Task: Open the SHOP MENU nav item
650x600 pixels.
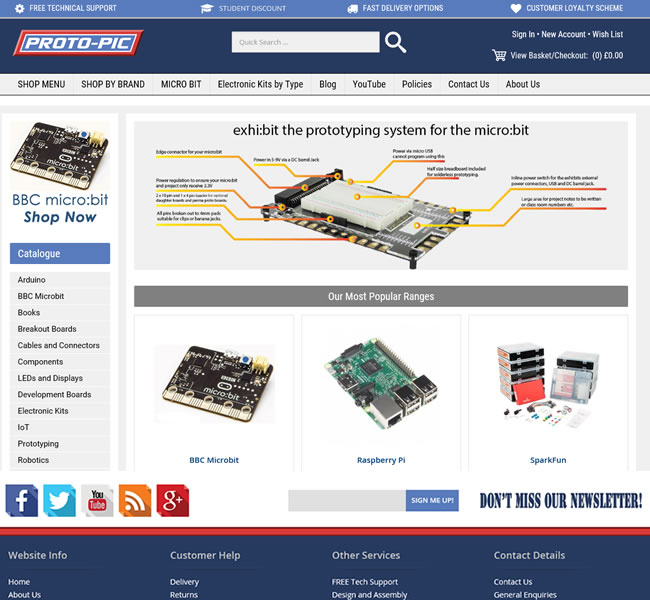Action: coord(41,84)
